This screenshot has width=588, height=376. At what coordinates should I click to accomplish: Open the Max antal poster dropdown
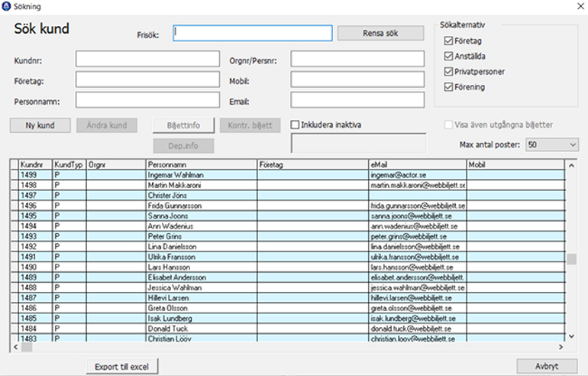point(552,144)
